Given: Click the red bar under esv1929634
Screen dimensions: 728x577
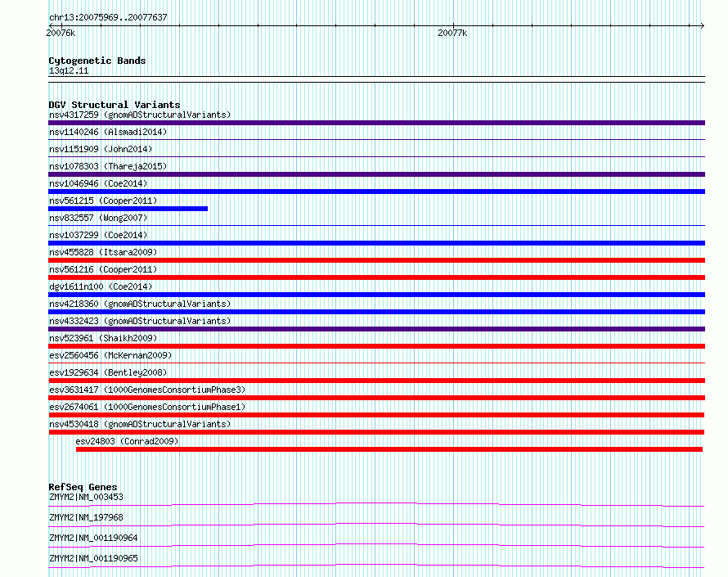Looking at the screenshot, I should [376, 381].
